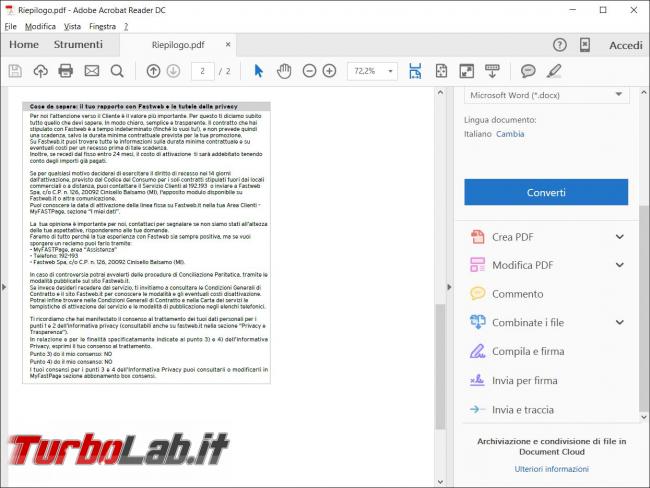Image resolution: width=650 pixels, height=488 pixels.
Task: Click the Invia e traccia icon
Action: tap(478, 409)
